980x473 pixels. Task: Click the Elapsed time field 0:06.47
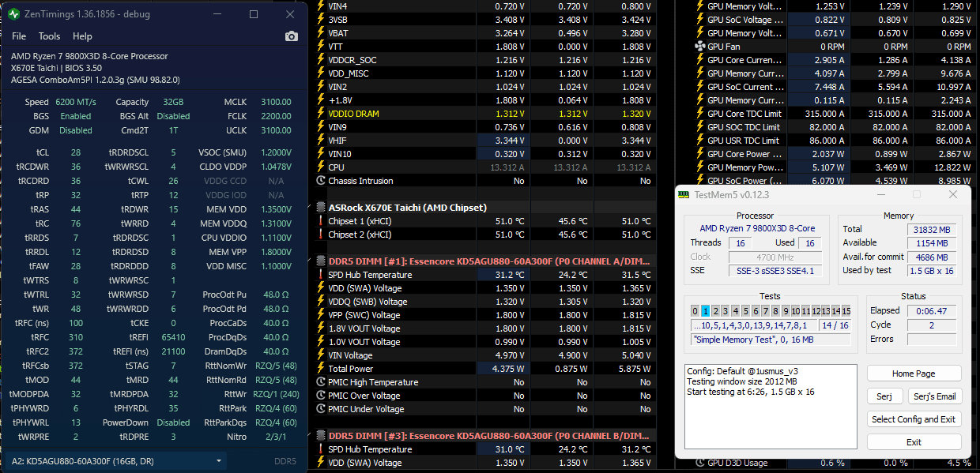click(x=931, y=311)
